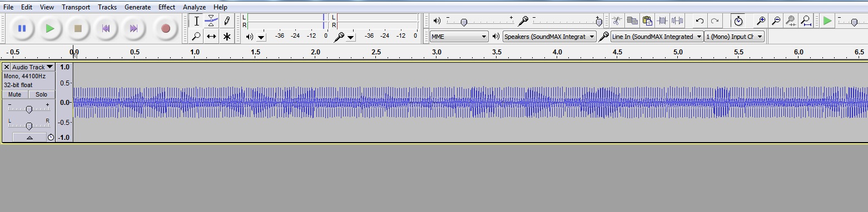Click the Zoom In magnifier icon

pyautogui.click(x=761, y=21)
